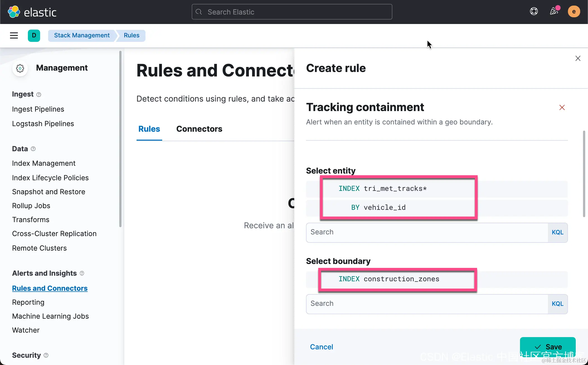Click the Cancel link
Screen dimensions: 588x365
(x=322, y=347)
